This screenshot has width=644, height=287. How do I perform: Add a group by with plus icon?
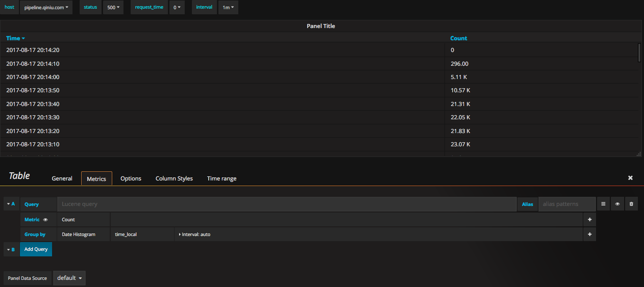(589, 234)
